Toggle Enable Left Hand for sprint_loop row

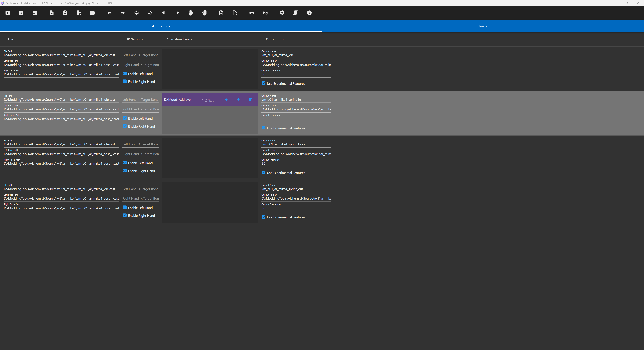point(125,163)
